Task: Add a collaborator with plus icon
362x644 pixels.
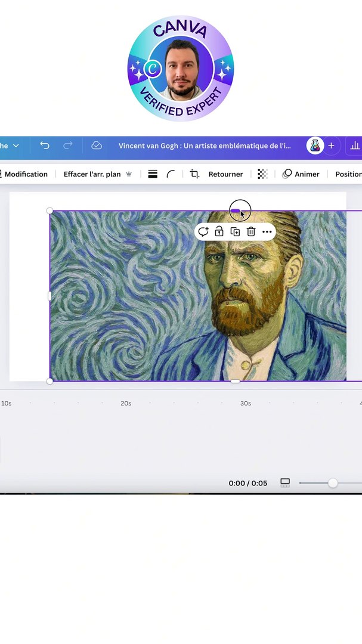Action: tap(331, 145)
